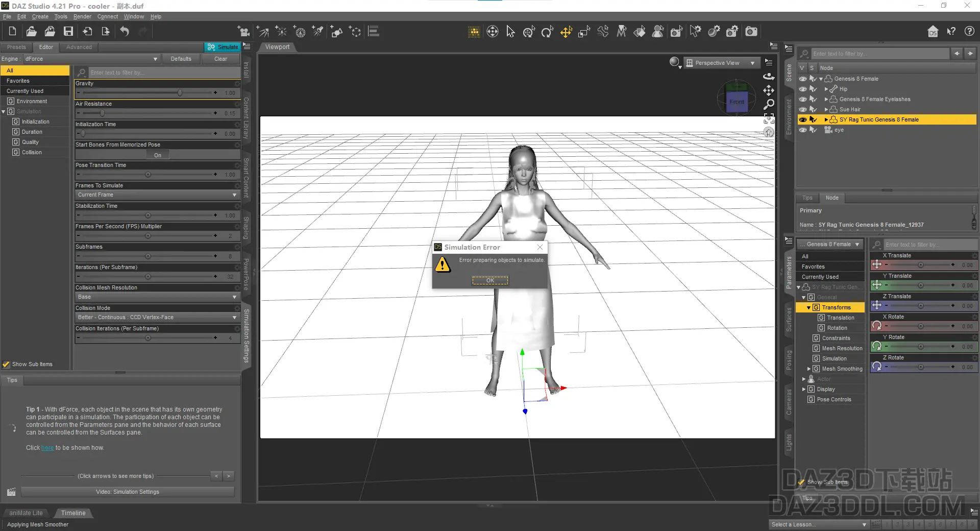Click the Open file folder icon
Screen dimensions: 980x531
click(x=31, y=32)
